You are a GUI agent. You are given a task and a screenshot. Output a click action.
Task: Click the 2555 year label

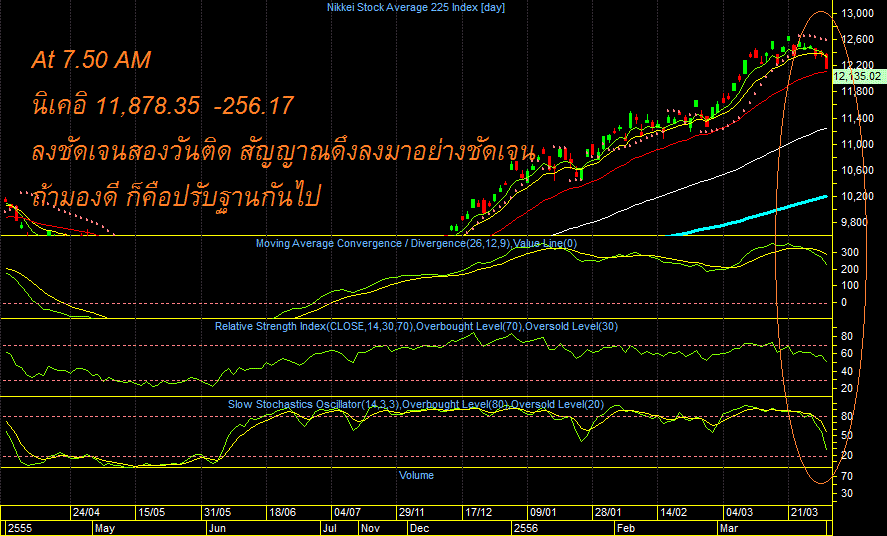(20, 529)
